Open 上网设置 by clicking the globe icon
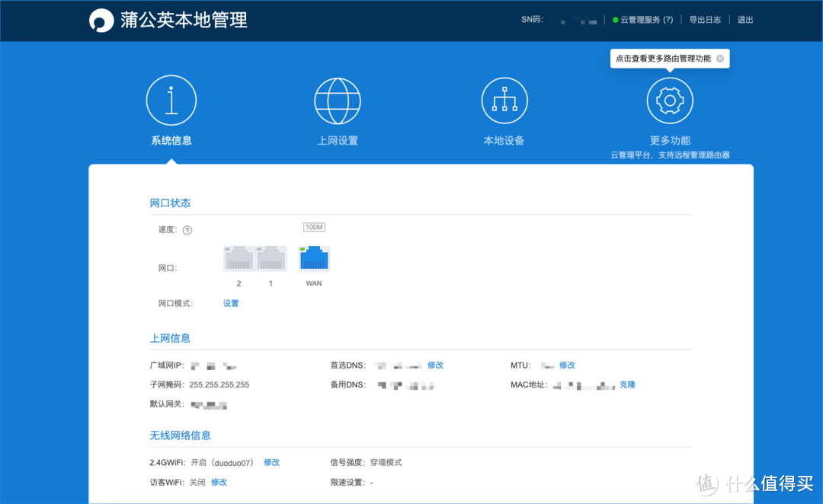This screenshot has width=823, height=504. click(338, 99)
